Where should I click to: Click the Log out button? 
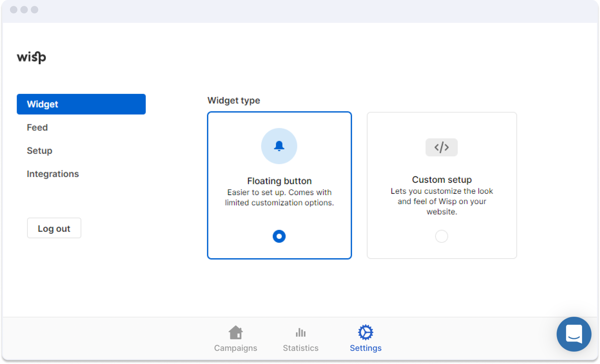click(54, 228)
